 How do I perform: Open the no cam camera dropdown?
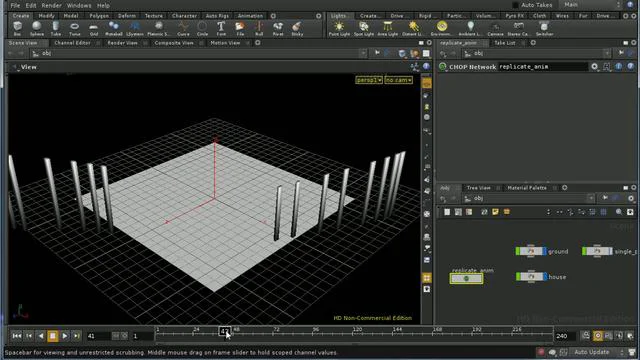pos(398,80)
